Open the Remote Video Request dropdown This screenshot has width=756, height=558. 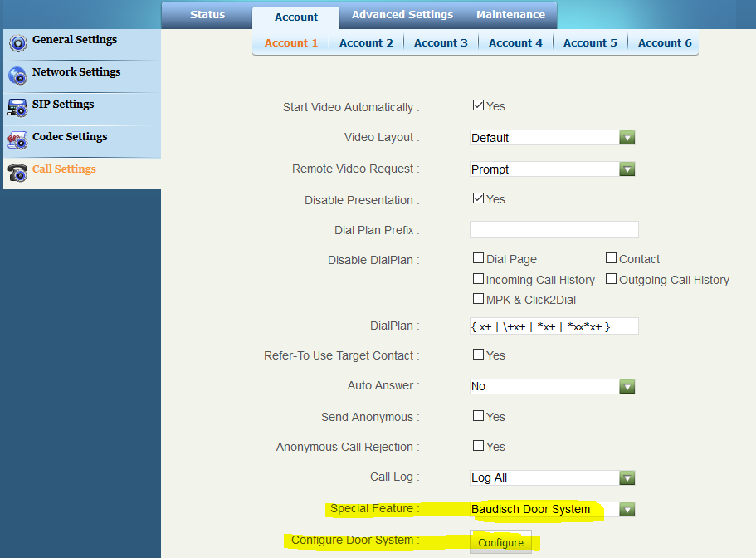(552, 169)
